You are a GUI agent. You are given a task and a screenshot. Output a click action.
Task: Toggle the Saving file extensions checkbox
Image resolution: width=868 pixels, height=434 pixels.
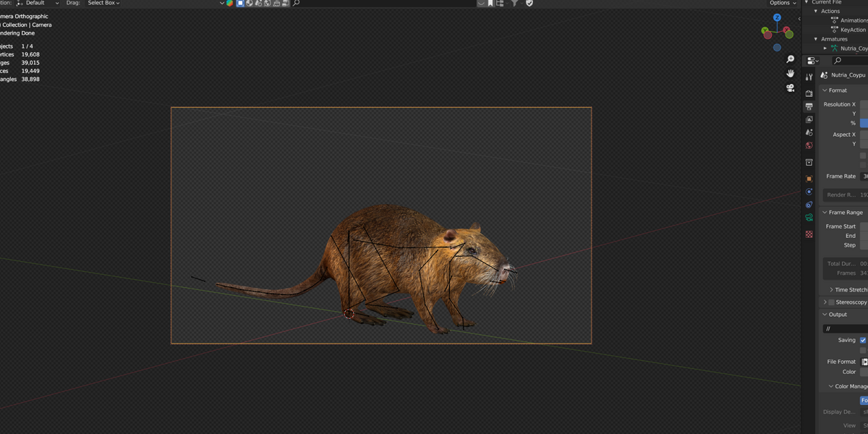tap(864, 340)
